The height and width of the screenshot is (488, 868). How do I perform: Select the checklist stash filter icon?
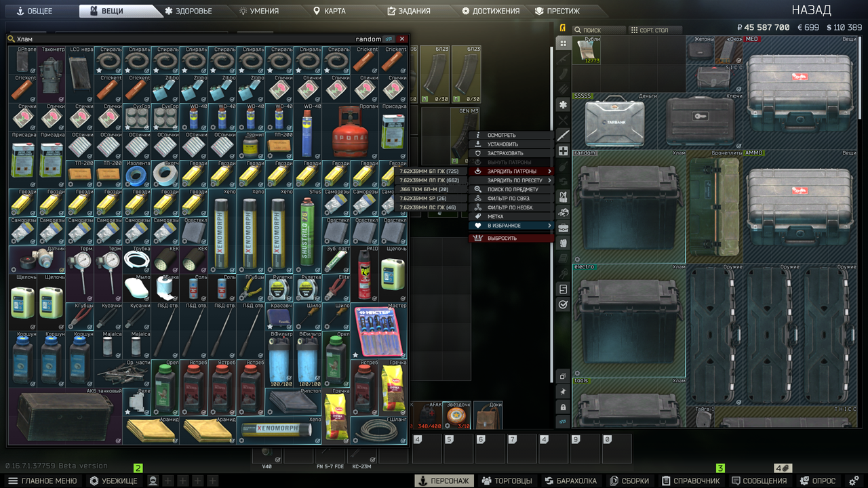point(563,289)
